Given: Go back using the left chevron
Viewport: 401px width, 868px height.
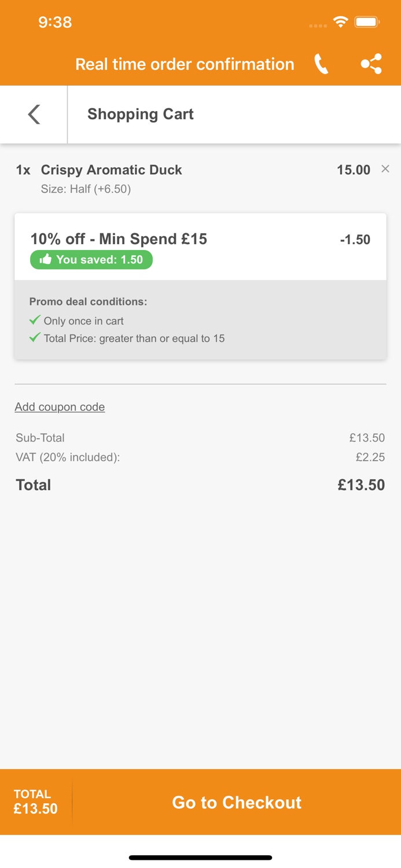Looking at the screenshot, I should [x=34, y=114].
